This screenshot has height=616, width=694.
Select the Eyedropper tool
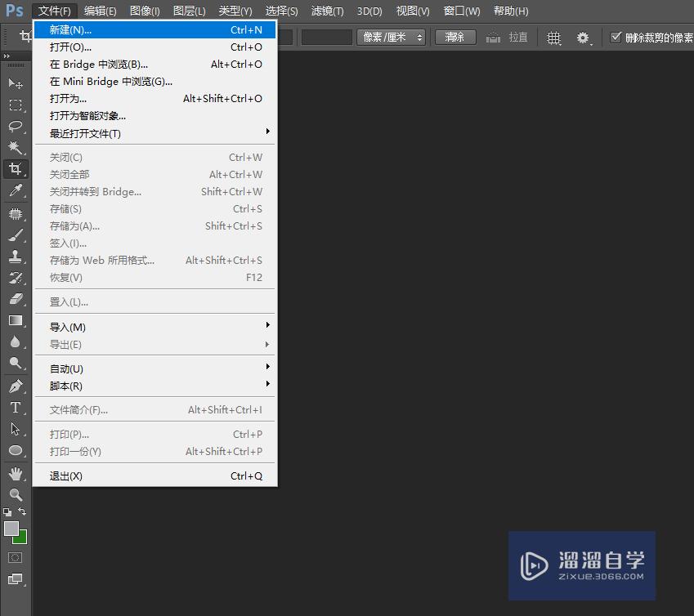(15, 190)
